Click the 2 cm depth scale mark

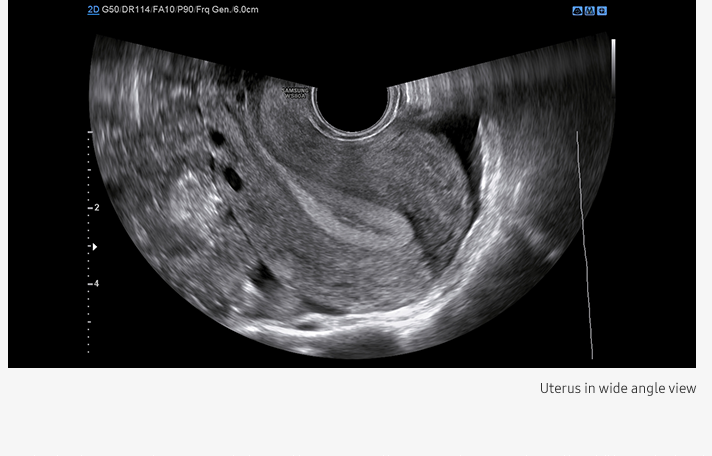tap(95, 208)
